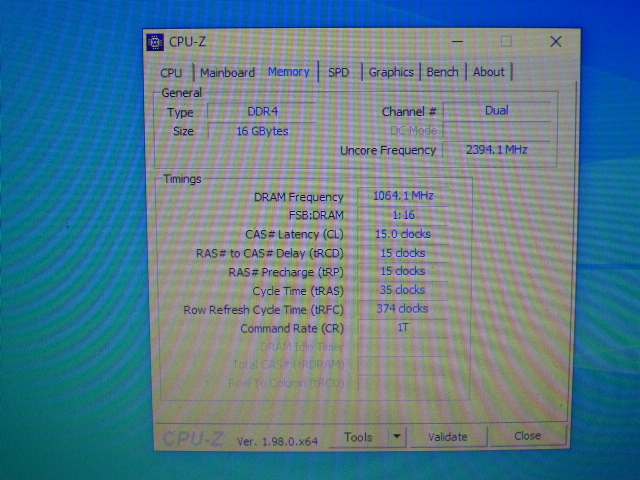This screenshot has height=480, width=640.
Task: Select the 35 clocks tRAS value
Action: click(x=403, y=290)
